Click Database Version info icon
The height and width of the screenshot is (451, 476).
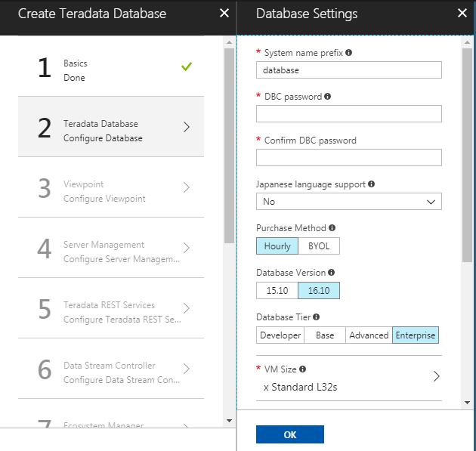(x=332, y=272)
